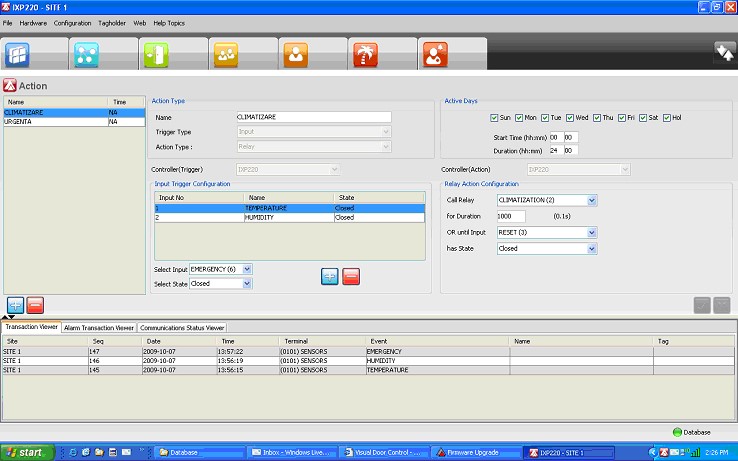This screenshot has width=738, height=461.
Task: Select the HUMIDITY input trigger row
Action: [x=289, y=218]
